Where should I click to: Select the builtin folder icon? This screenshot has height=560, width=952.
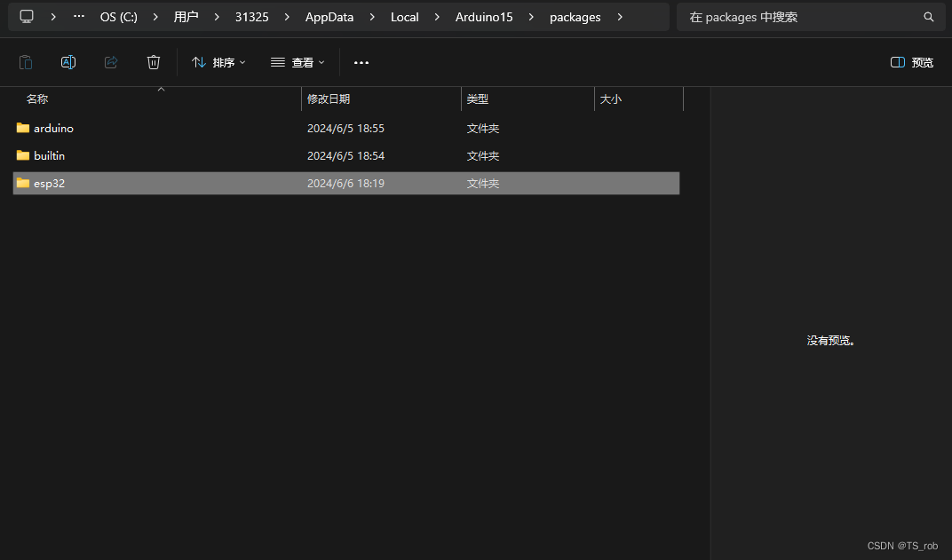pyautogui.click(x=23, y=156)
